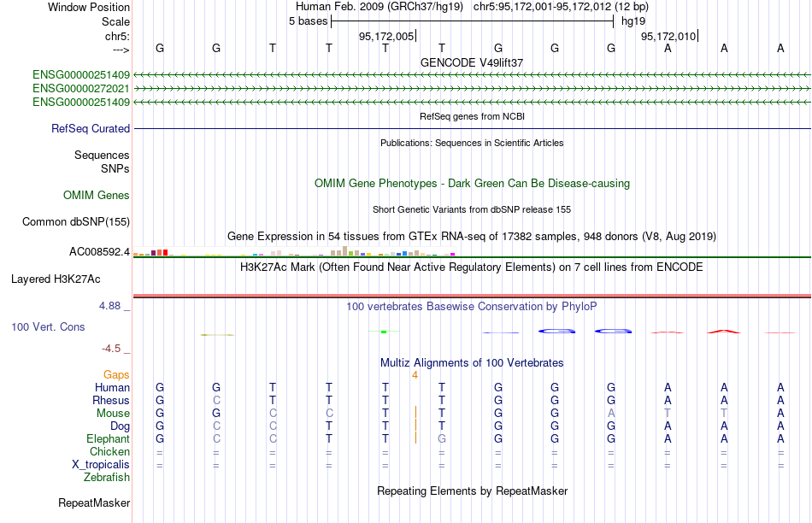Click the orange insertion bar in the Mouse row

(x=415, y=414)
